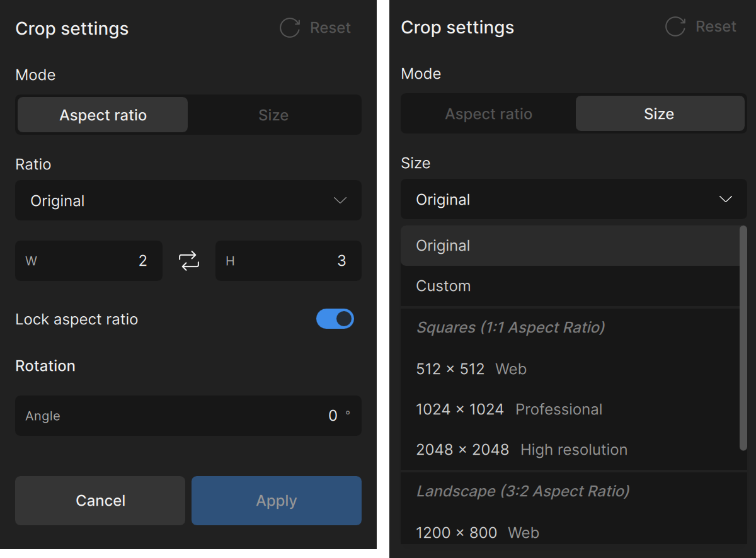Swap width and height values
This screenshot has height=558, width=756.
(189, 261)
